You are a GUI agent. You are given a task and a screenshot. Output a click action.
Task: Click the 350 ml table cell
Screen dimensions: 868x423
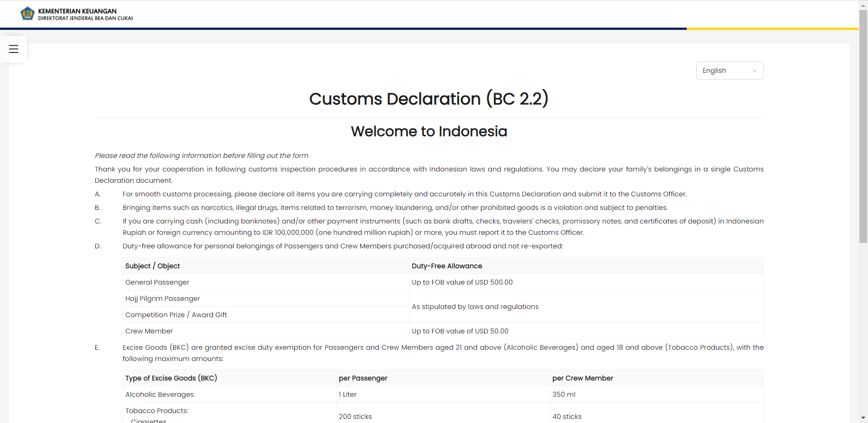pyautogui.click(x=564, y=394)
